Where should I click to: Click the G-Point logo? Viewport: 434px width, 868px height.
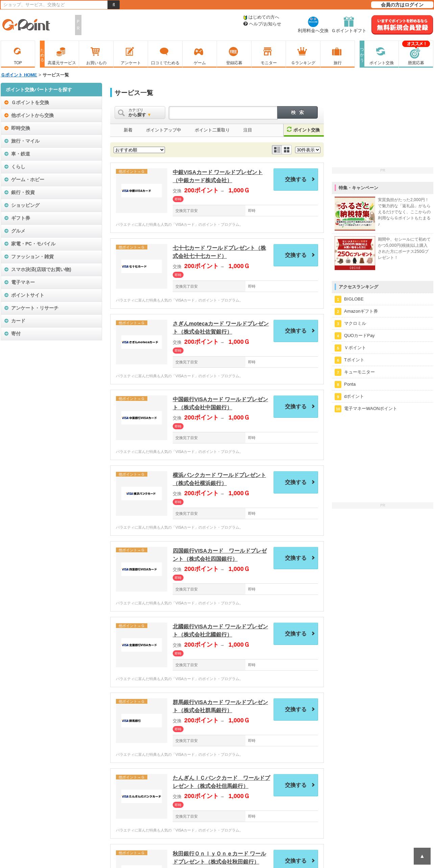pos(26,25)
